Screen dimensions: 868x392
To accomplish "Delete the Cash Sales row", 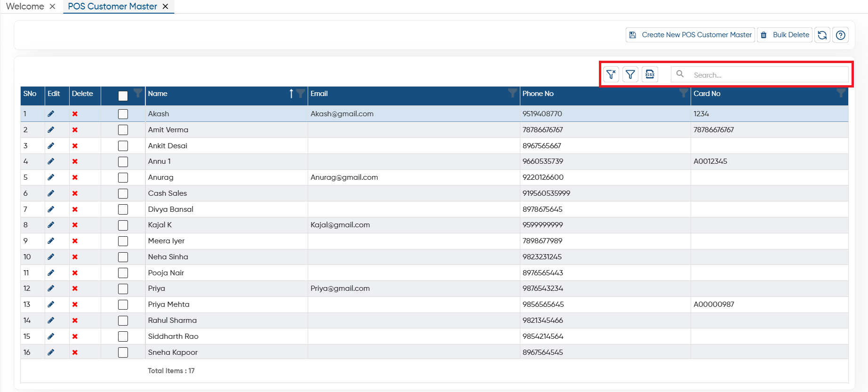I will [75, 193].
